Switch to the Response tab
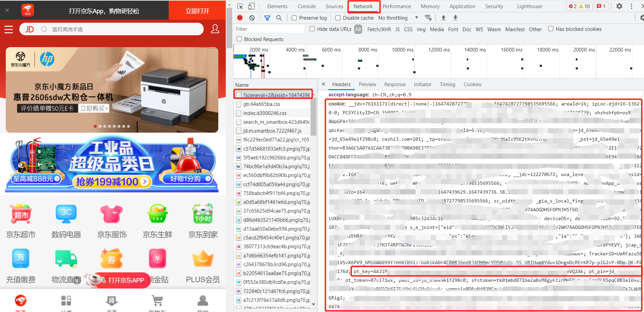The height and width of the screenshot is (312, 644). pos(395,84)
